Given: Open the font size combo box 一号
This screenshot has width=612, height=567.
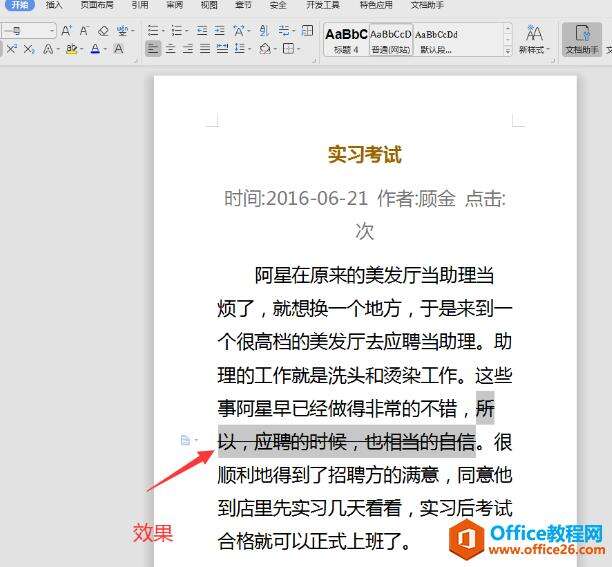Looking at the screenshot, I should tap(28, 30).
